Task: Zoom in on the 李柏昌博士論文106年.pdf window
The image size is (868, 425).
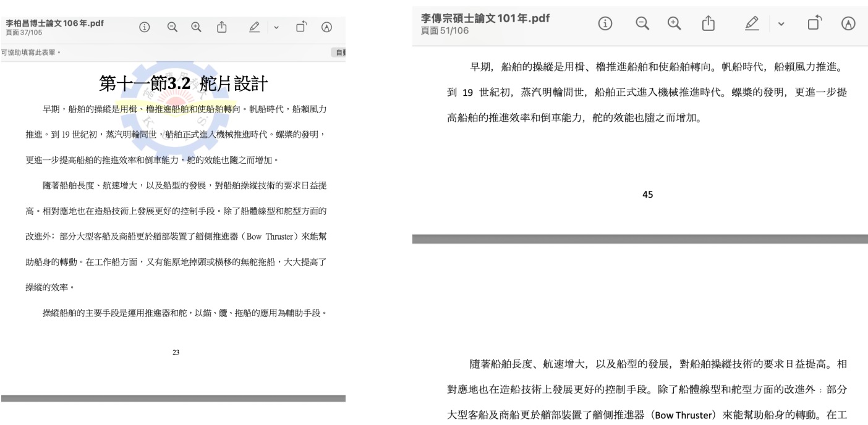Action: (x=196, y=27)
